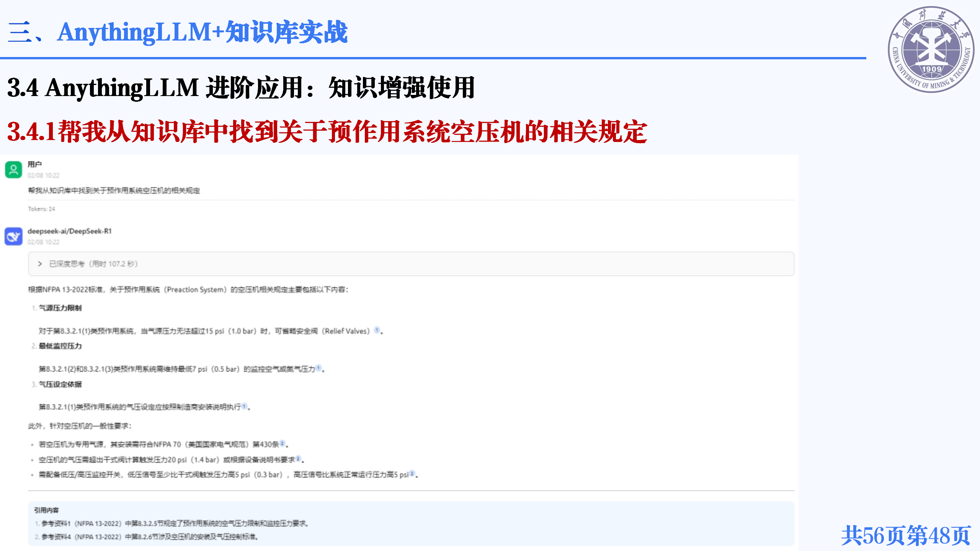Click the page counter '共56页第48页'
The image size is (980, 551).
click(x=906, y=535)
